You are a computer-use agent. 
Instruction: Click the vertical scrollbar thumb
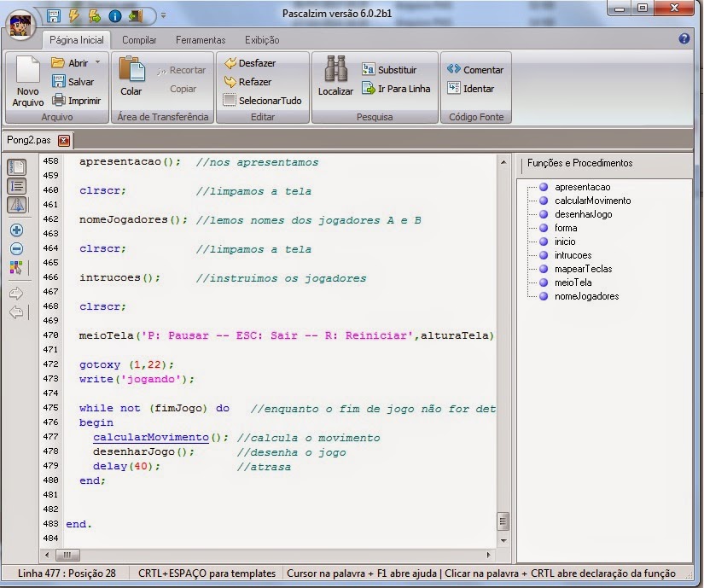tap(503, 521)
